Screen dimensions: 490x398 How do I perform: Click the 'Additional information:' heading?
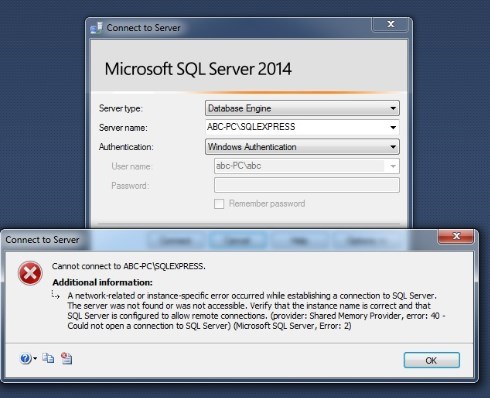click(x=102, y=282)
